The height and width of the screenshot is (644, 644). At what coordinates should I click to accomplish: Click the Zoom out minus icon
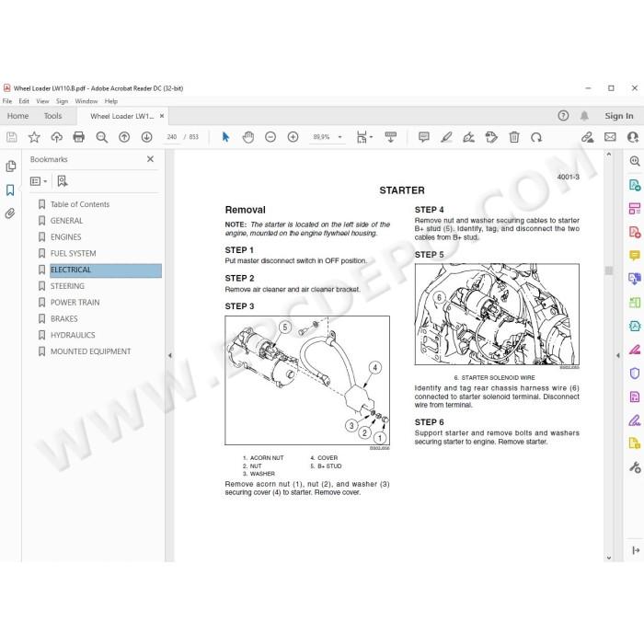[270, 137]
